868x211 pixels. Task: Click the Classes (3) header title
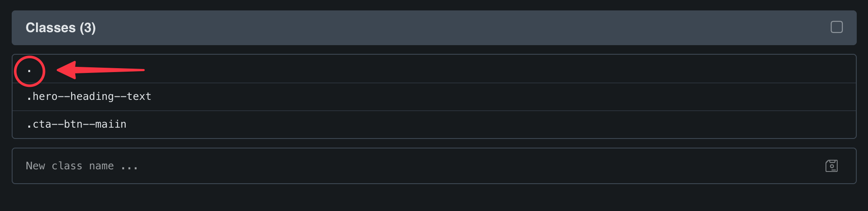[61, 28]
